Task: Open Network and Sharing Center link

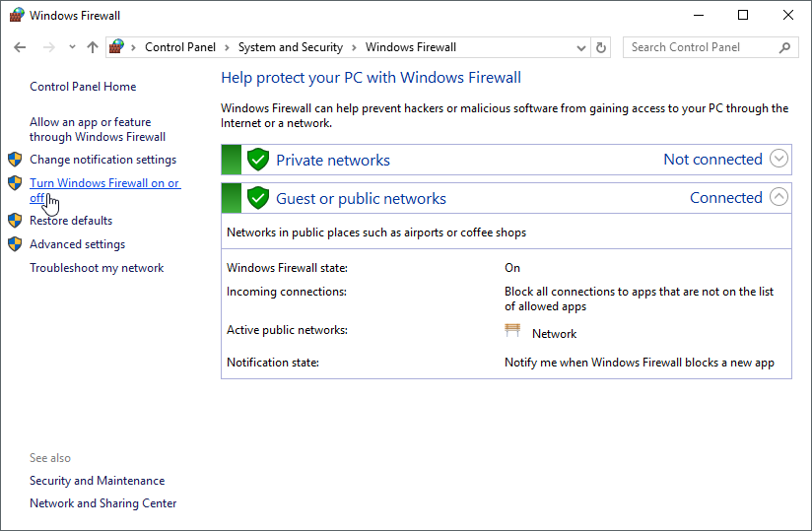Action: 103,503
